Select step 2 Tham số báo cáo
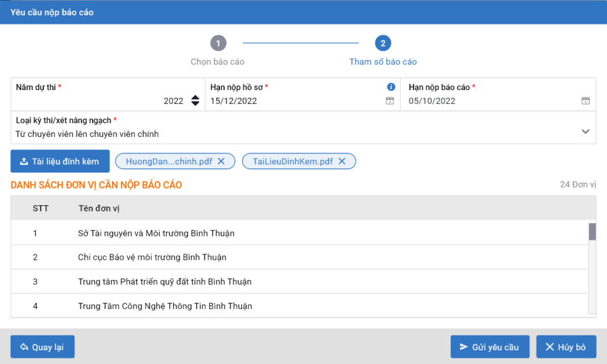 click(383, 43)
